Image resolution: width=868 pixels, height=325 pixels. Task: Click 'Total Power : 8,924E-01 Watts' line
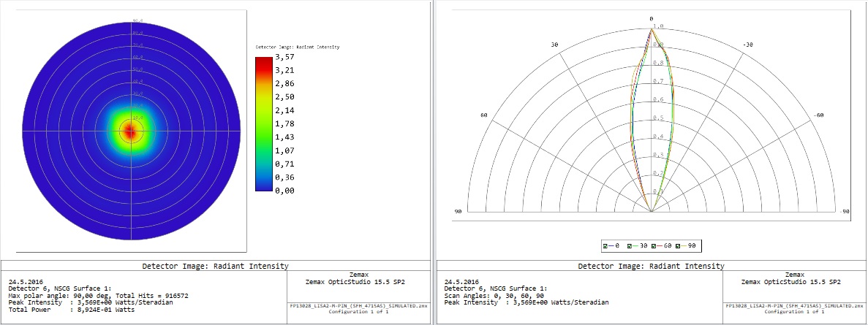(72, 310)
